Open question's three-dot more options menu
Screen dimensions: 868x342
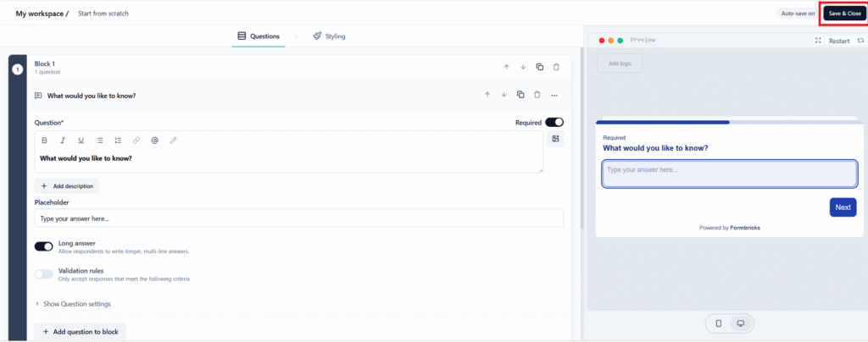554,96
